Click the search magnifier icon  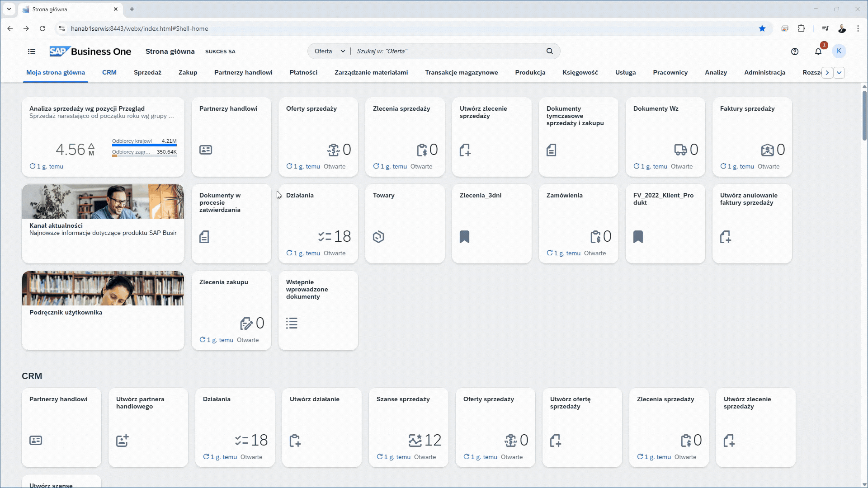[x=550, y=51]
